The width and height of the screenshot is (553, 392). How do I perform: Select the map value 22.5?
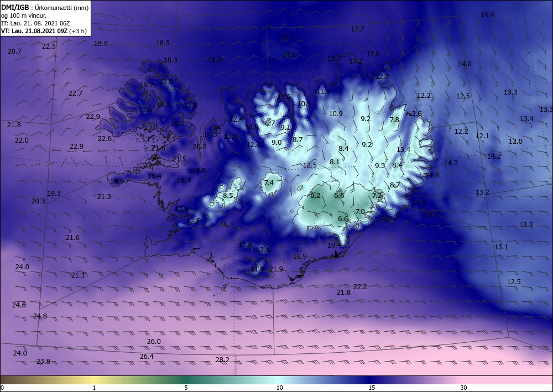click(49, 46)
